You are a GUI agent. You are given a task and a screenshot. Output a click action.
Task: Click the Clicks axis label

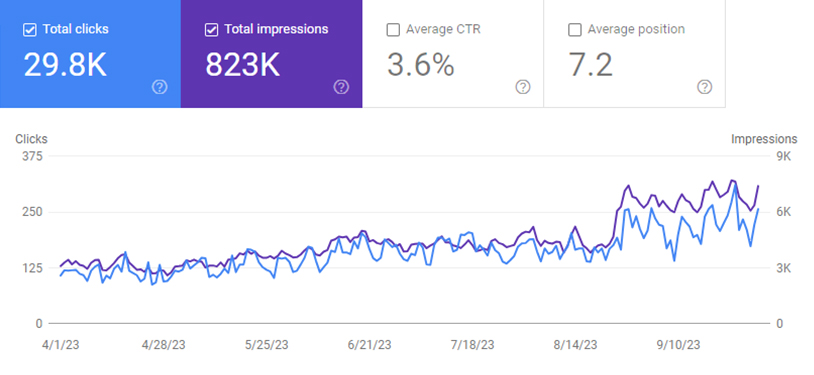[31, 139]
